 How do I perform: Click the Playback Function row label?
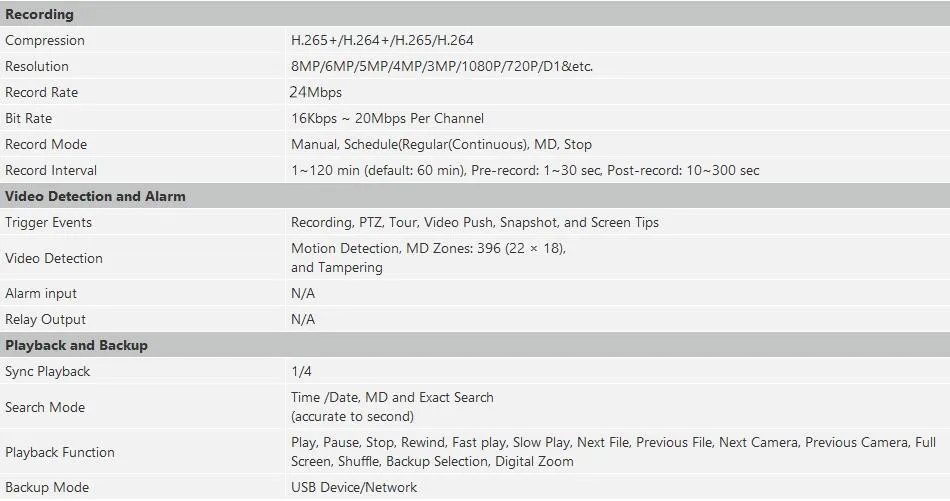click(60, 453)
